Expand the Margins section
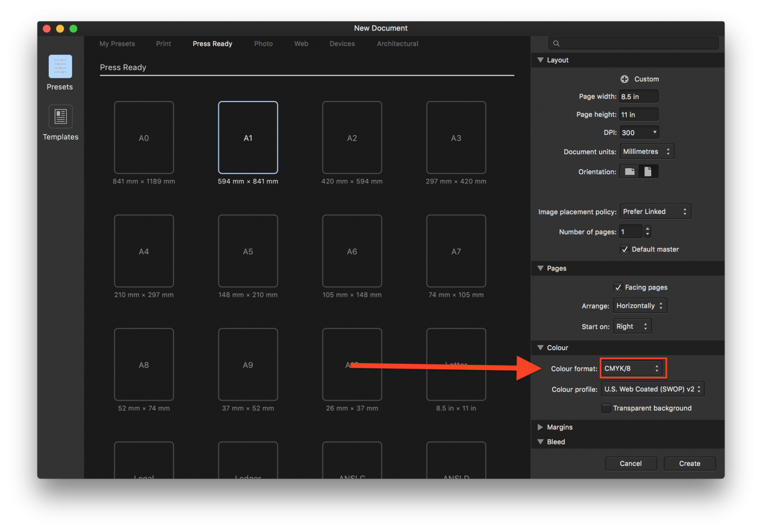This screenshot has width=762, height=532. point(541,427)
